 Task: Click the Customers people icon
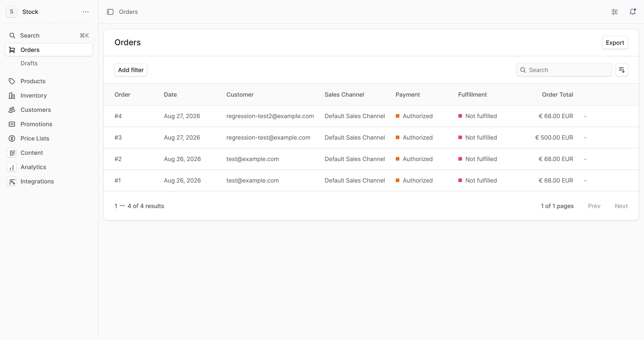(12, 110)
